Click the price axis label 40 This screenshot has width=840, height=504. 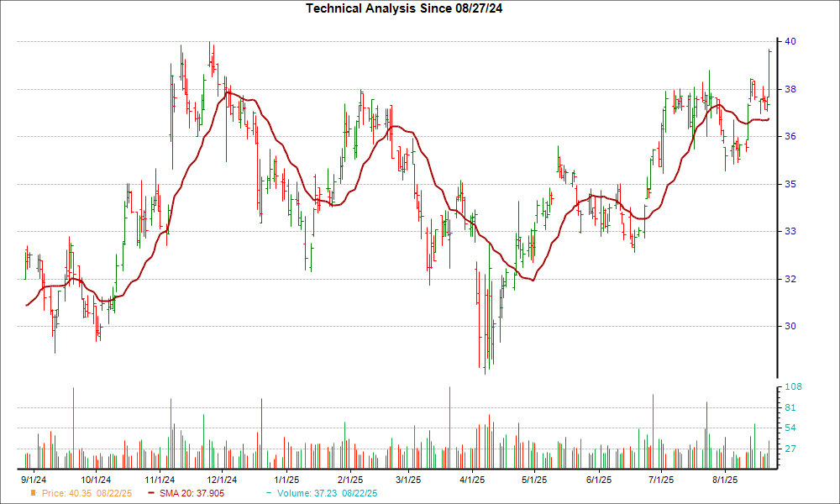pos(790,41)
